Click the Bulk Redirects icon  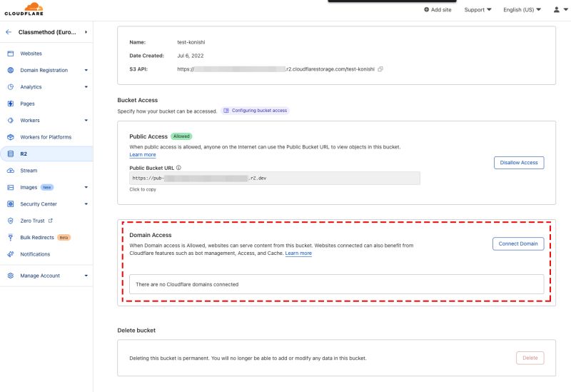(11, 238)
